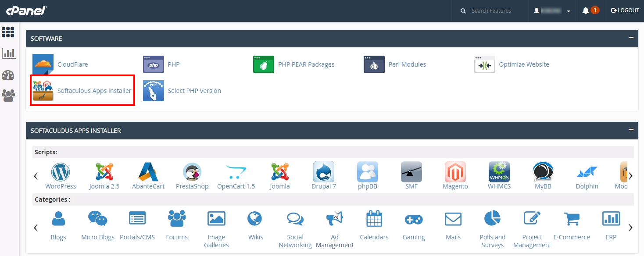Image resolution: width=644 pixels, height=256 pixels.
Task: Click the LOGOUT button
Action: pyautogui.click(x=625, y=11)
